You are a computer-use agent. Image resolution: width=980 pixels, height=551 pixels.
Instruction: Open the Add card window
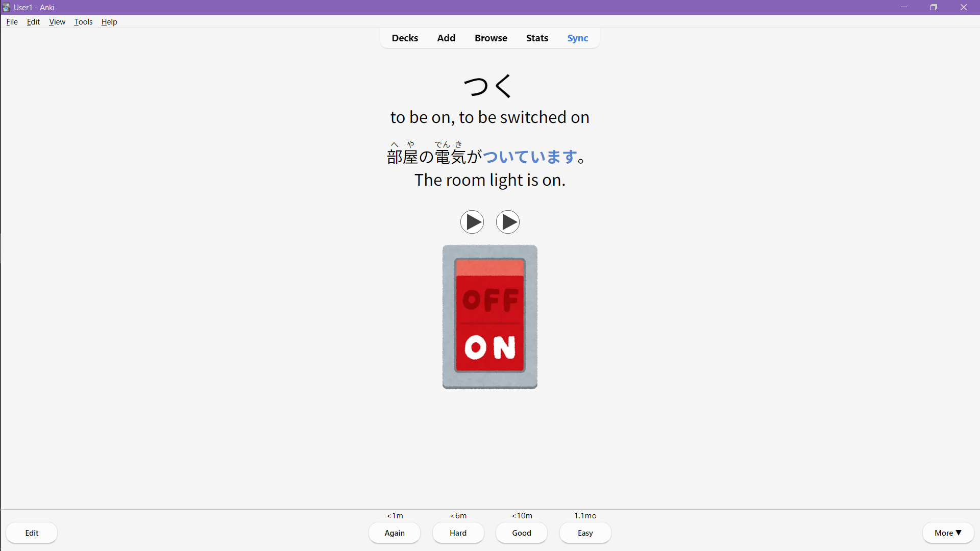(x=446, y=38)
